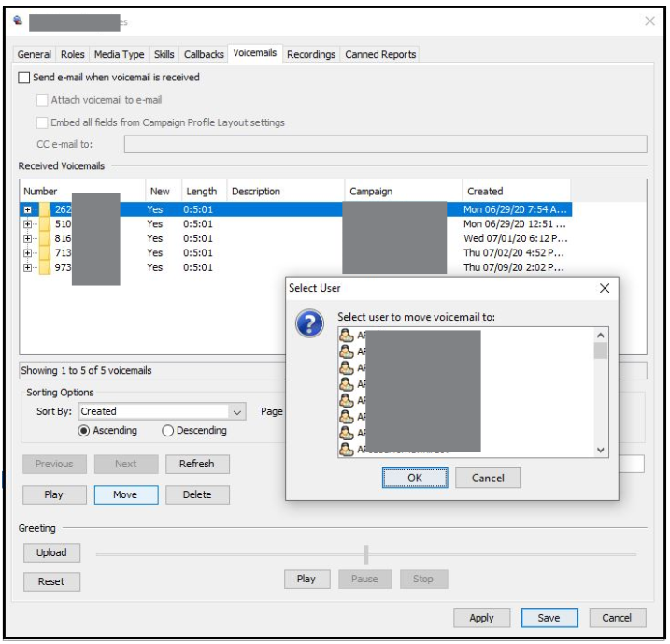Viewport: 670px width, 644px height.
Task: Open the Callbacks tab
Action: pos(204,55)
